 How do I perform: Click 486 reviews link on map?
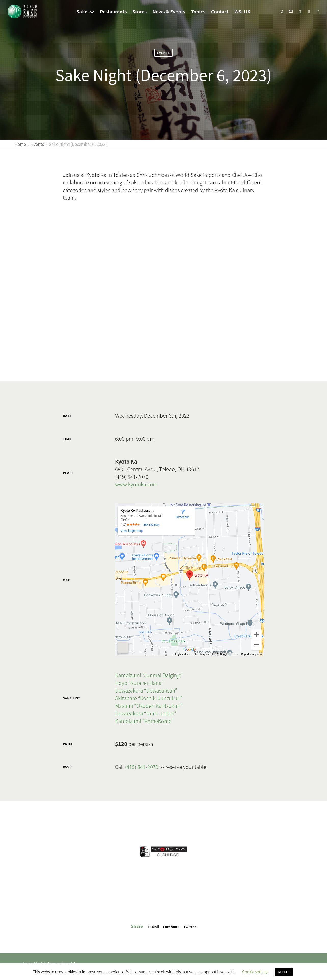pos(151,525)
